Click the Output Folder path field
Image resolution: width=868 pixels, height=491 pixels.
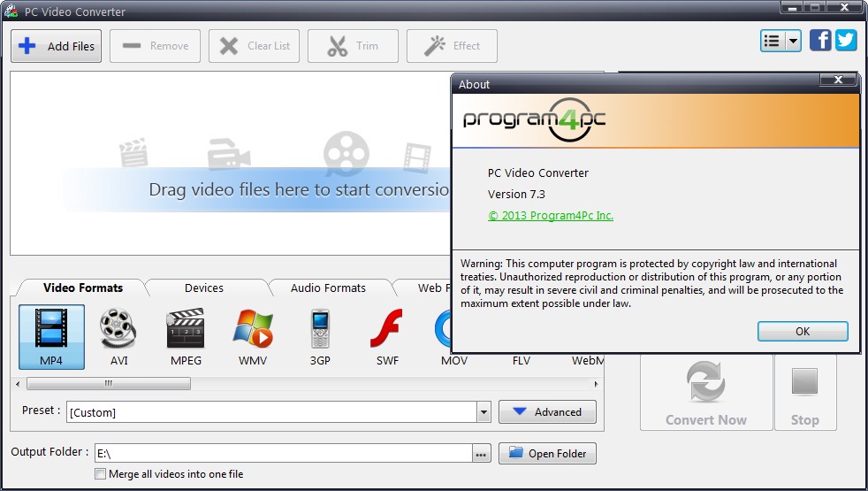(284, 453)
